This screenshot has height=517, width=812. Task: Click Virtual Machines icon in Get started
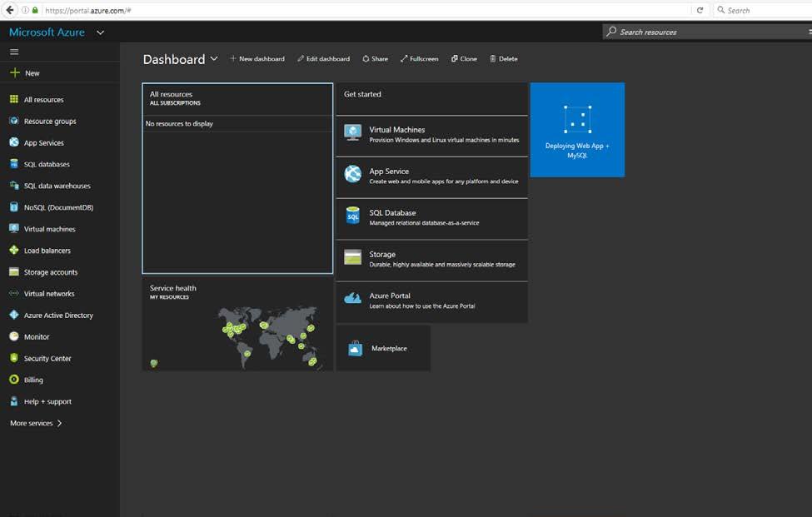pyautogui.click(x=352, y=132)
